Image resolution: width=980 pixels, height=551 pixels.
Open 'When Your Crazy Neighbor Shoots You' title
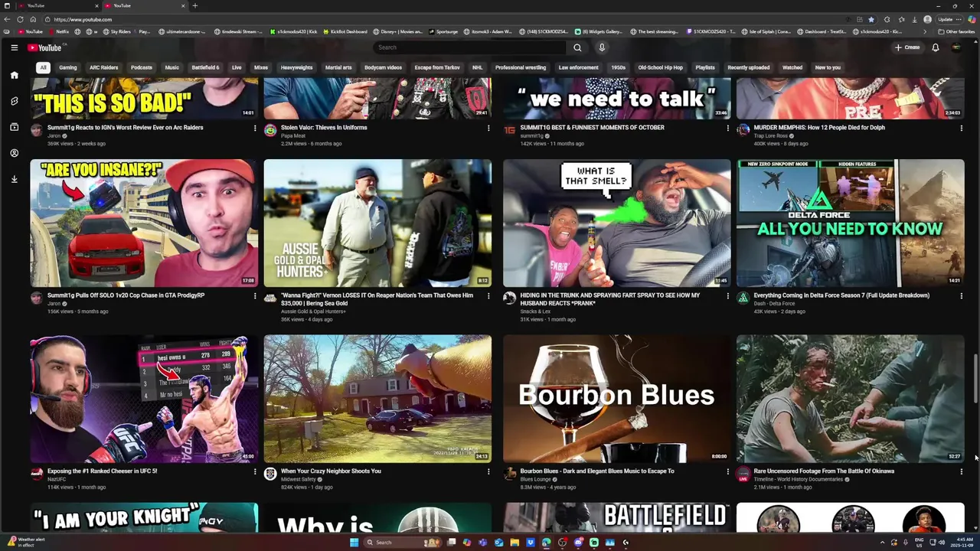coord(331,471)
